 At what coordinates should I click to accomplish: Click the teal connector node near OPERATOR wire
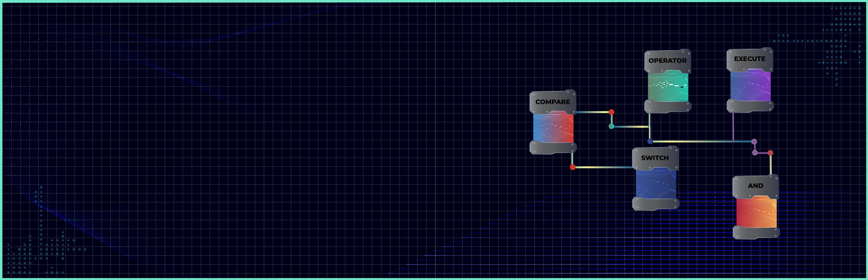pos(612,126)
